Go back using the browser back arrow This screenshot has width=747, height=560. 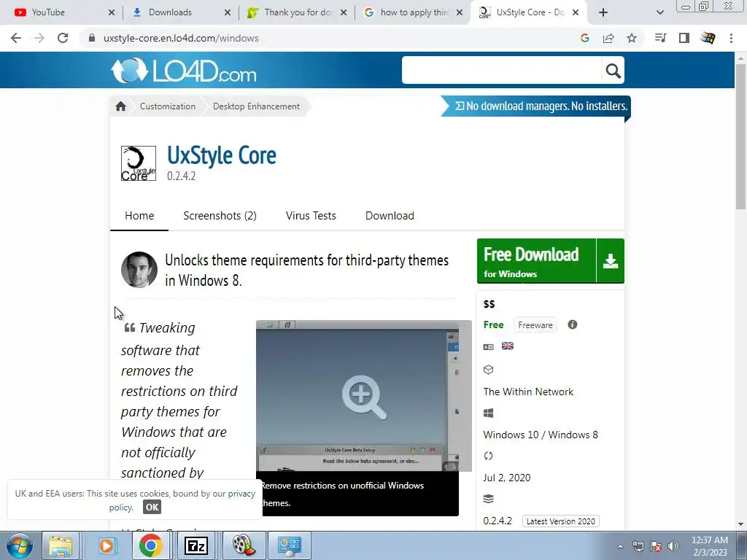(x=16, y=38)
